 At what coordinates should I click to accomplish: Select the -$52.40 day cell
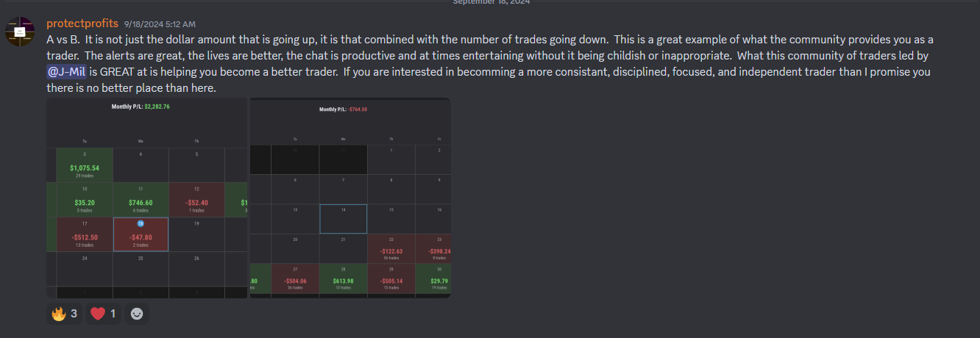pos(196,200)
